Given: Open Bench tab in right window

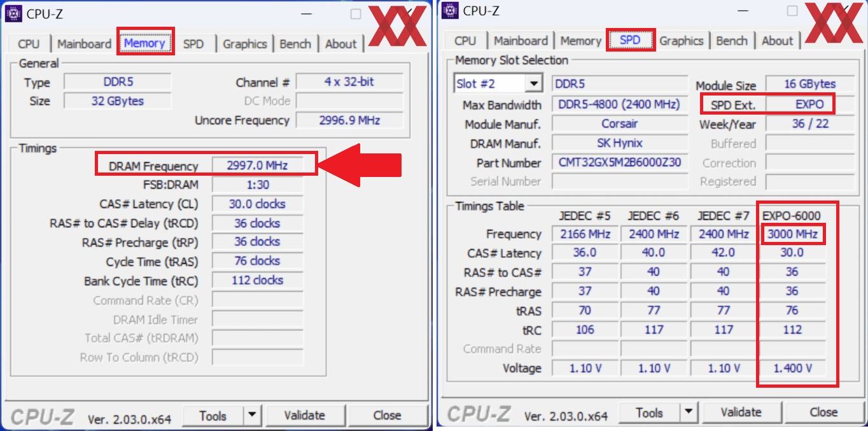Looking at the screenshot, I should (732, 41).
